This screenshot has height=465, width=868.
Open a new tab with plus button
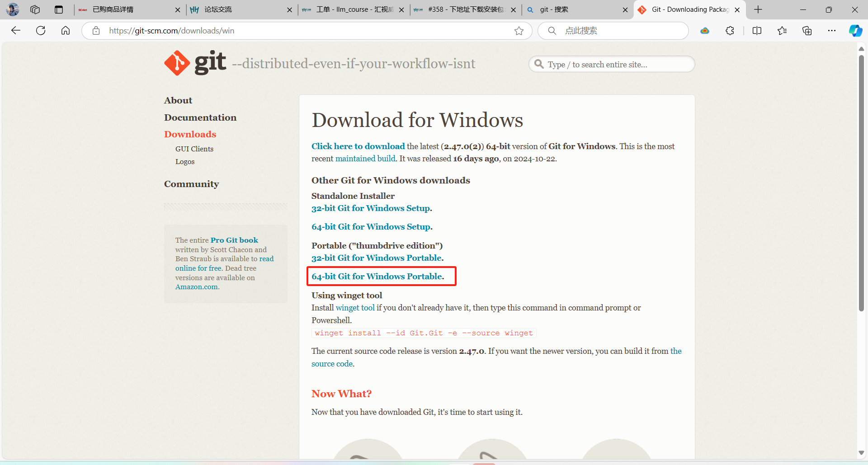coord(758,9)
